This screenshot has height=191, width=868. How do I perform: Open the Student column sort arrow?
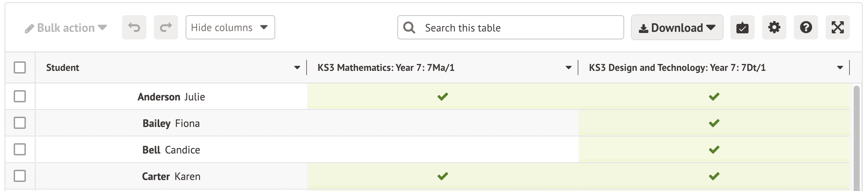[297, 68]
